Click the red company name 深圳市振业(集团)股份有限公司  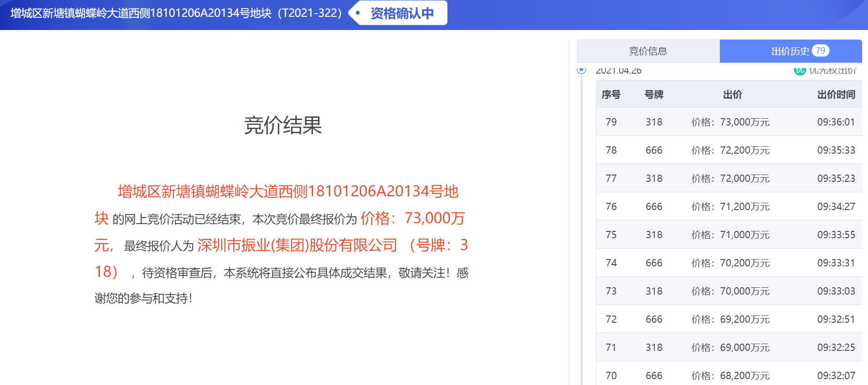click(297, 245)
